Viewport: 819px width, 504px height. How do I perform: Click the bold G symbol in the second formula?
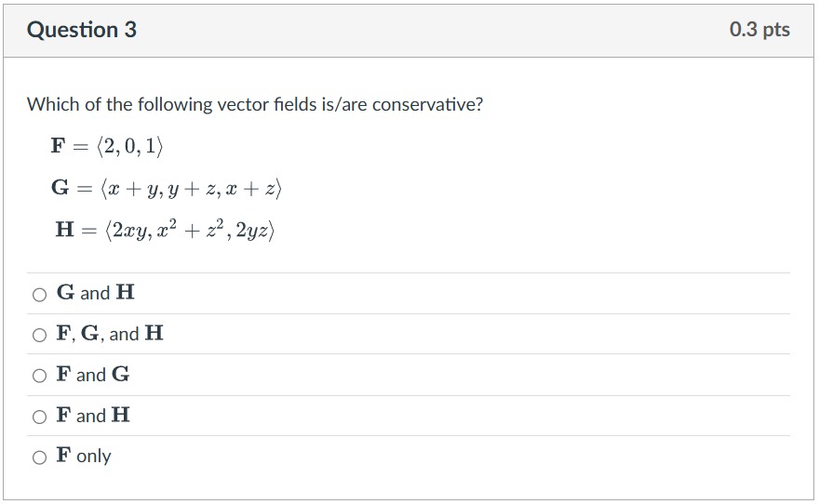60,187
